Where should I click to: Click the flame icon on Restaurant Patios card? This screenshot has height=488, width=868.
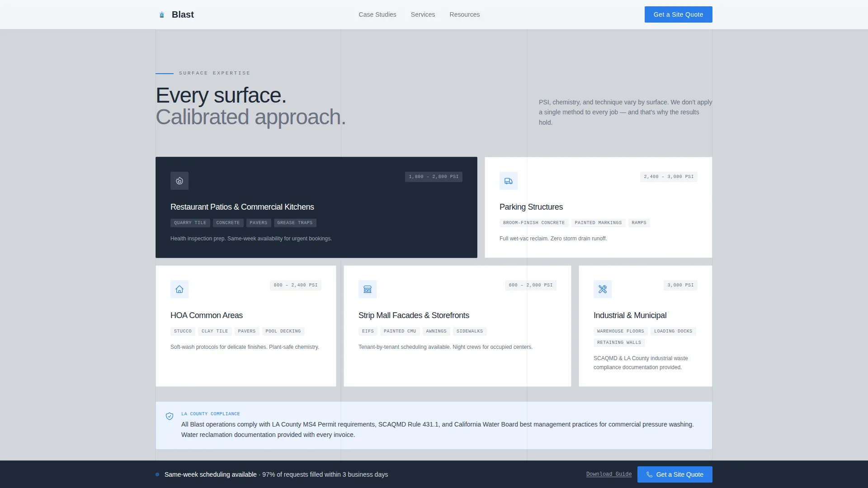tap(179, 181)
